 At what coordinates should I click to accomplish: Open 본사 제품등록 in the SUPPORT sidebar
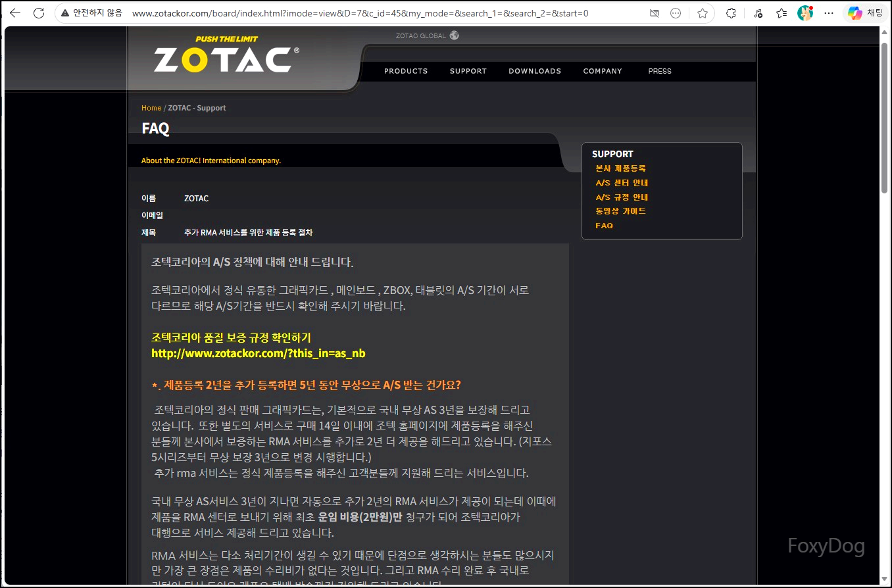click(x=621, y=168)
